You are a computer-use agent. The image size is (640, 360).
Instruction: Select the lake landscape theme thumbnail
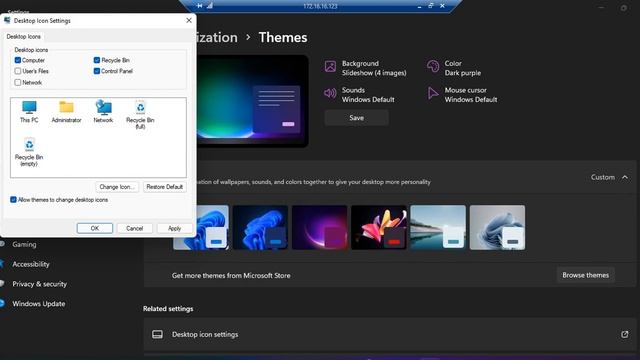[x=438, y=227]
